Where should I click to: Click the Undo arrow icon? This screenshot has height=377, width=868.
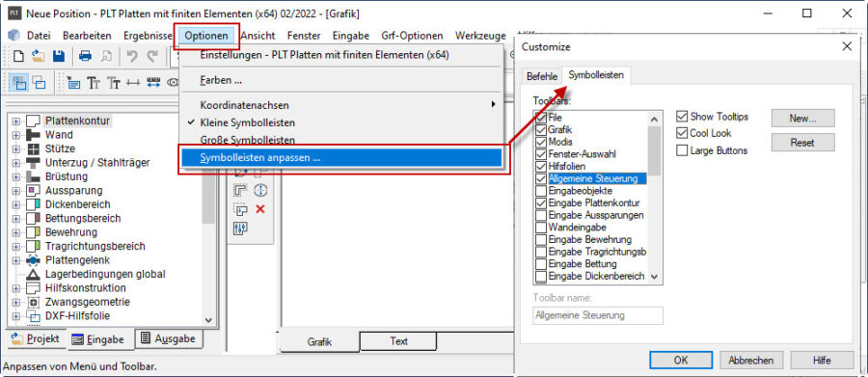[x=132, y=56]
